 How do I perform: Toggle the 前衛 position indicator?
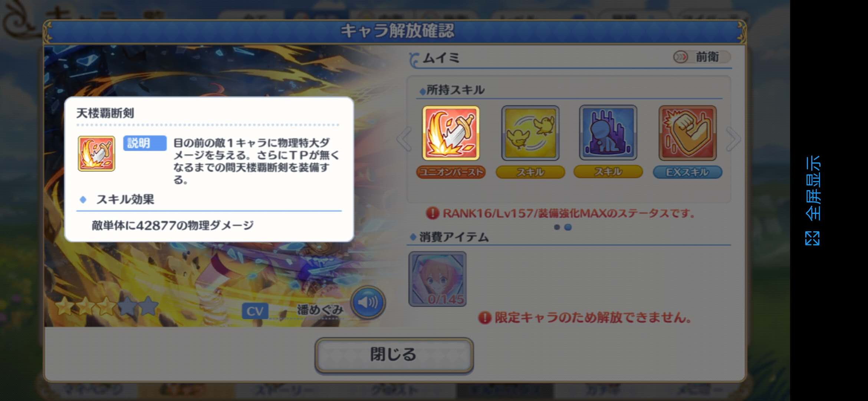[x=701, y=57]
